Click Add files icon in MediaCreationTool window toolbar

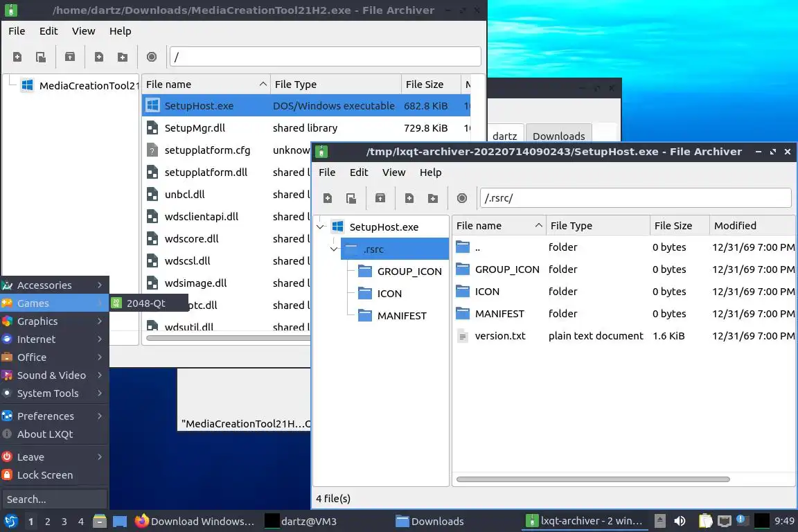(99, 57)
